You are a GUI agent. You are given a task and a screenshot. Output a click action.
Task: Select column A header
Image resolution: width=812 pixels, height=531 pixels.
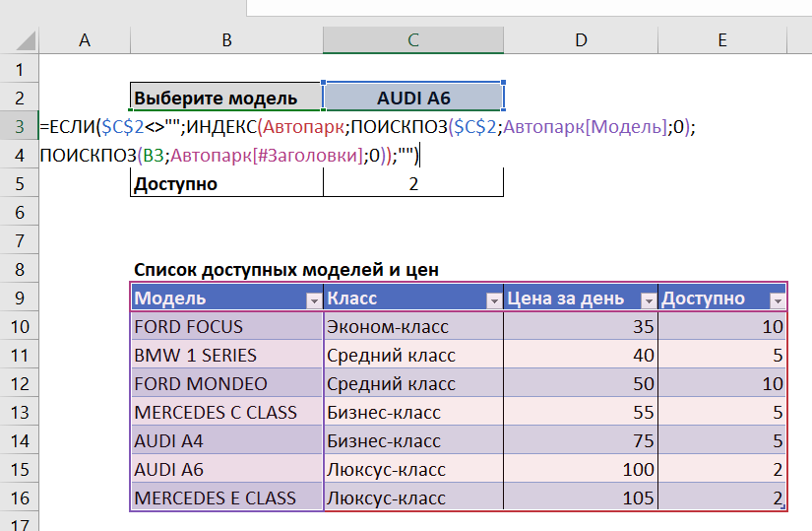pyautogui.click(x=84, y=40)
